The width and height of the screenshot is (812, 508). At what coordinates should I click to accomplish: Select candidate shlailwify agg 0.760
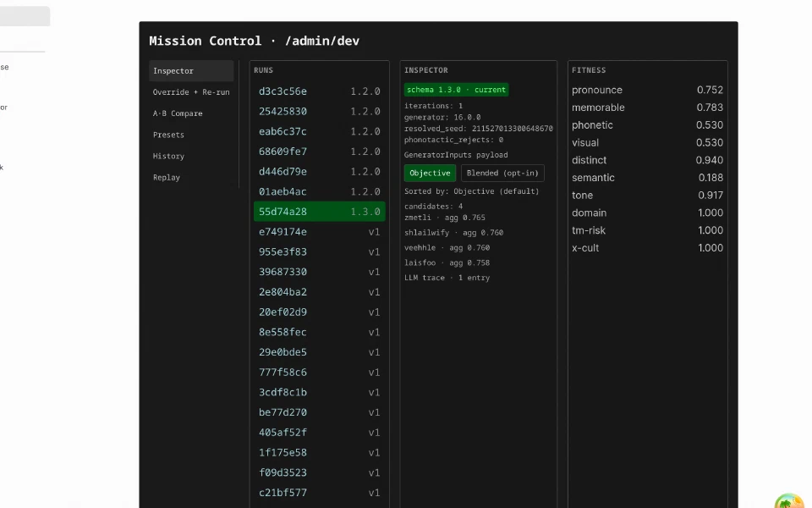pyautogui.click(x=453, y=233)
